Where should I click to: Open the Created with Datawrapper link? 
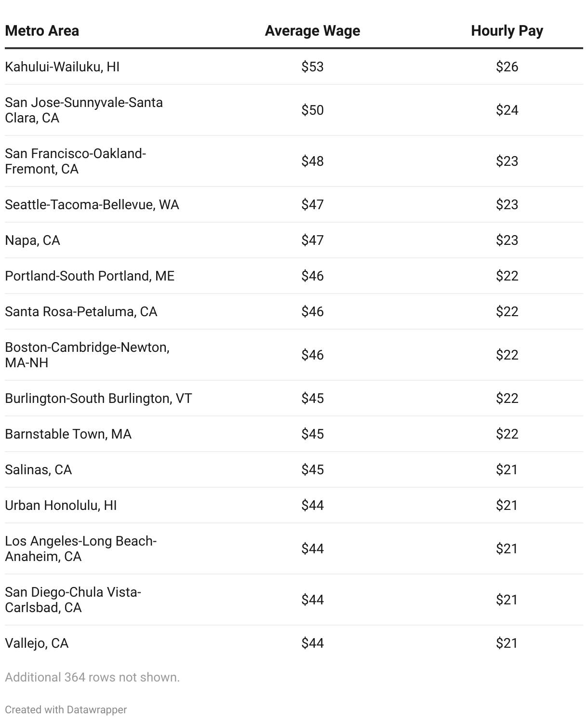coord(66,709)
